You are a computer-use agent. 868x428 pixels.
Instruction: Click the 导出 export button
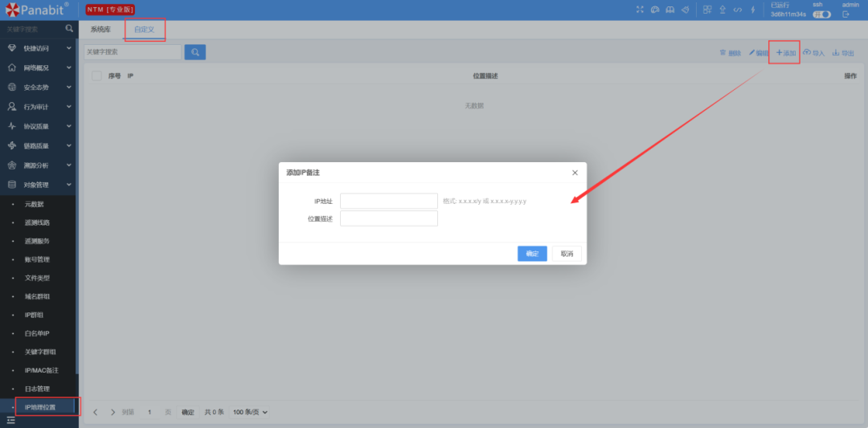click(843, 53)
